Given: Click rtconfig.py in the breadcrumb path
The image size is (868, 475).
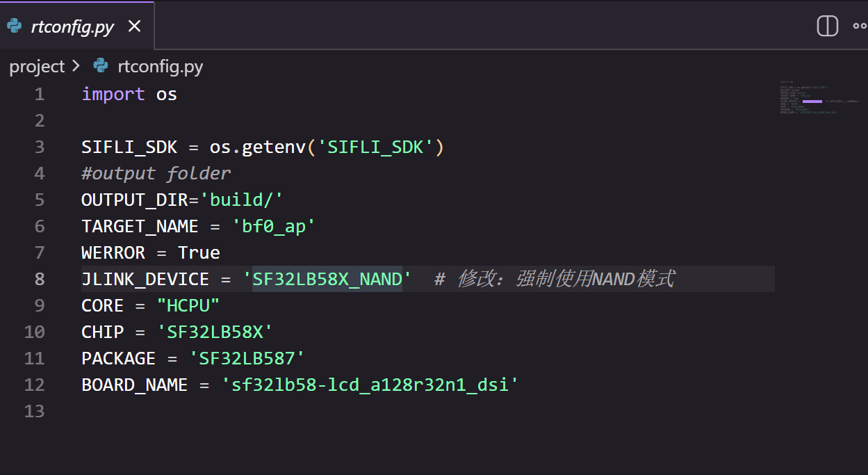Looking at the screenshot, I should [160, 67].
